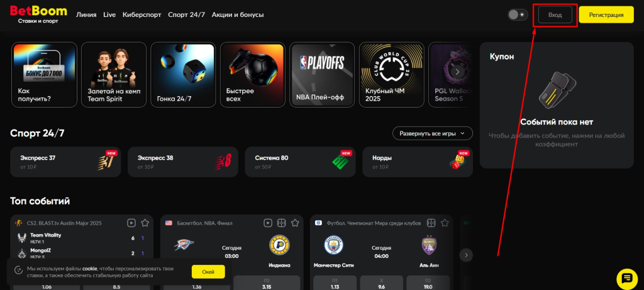Screen dimensions: 644x290
Task: Select the П2 19.0 odds on Аль Аин
Action: (x=428, y=284)
